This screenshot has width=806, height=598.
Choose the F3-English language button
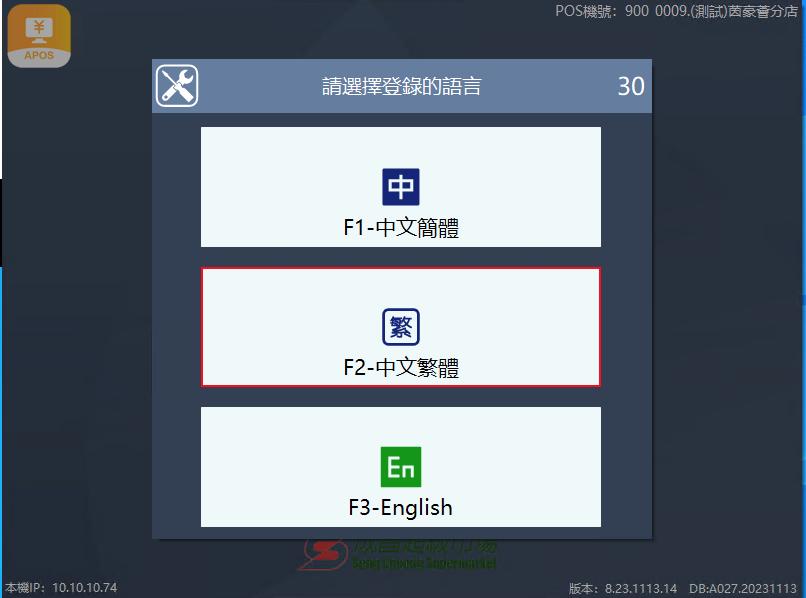coord(401,467)
